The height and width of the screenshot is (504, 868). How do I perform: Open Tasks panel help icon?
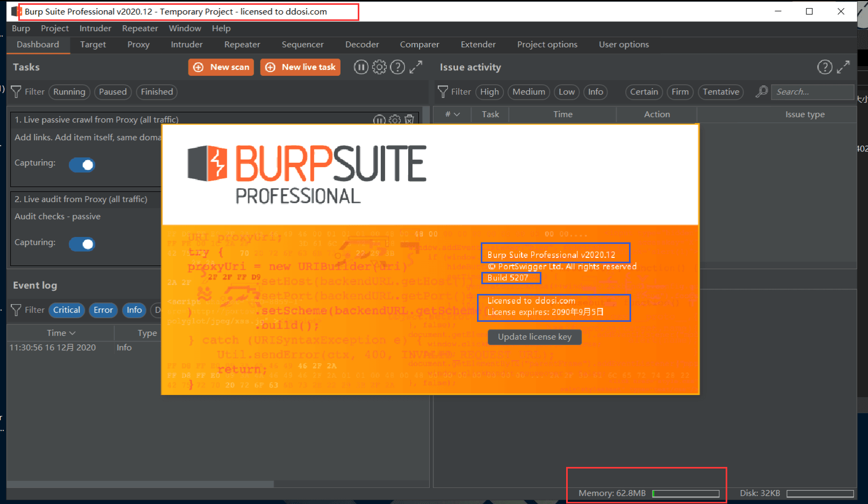(397, 67)
